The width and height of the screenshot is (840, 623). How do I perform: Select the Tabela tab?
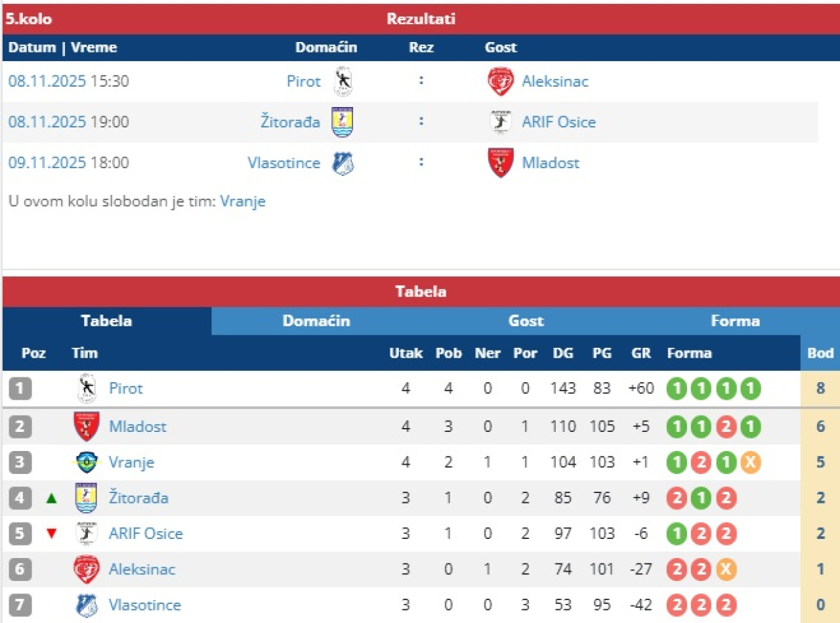(x=106, y=321)
